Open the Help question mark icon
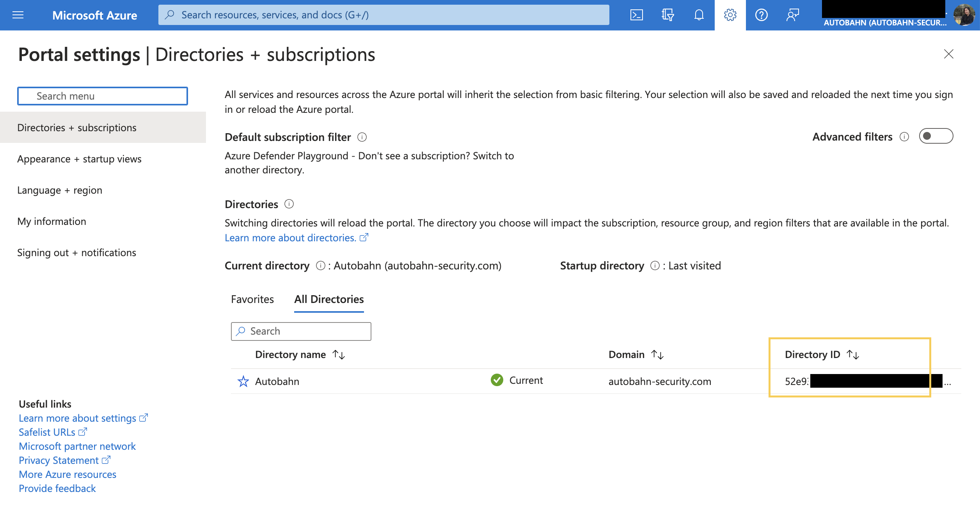 tap(761, 15)
